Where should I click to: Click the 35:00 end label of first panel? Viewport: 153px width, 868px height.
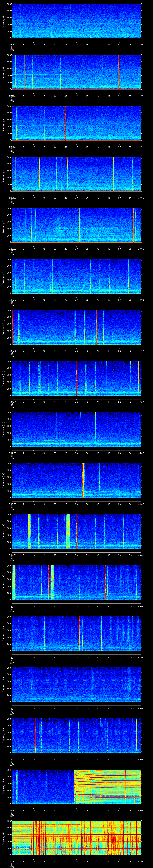pyautogui.click(x=141, y=44)
